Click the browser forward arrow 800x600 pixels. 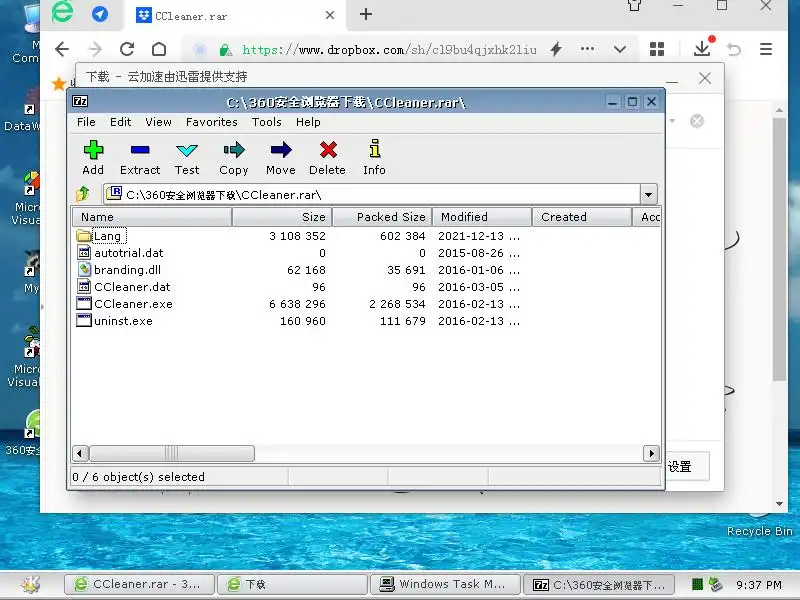(x=94, y=49)
